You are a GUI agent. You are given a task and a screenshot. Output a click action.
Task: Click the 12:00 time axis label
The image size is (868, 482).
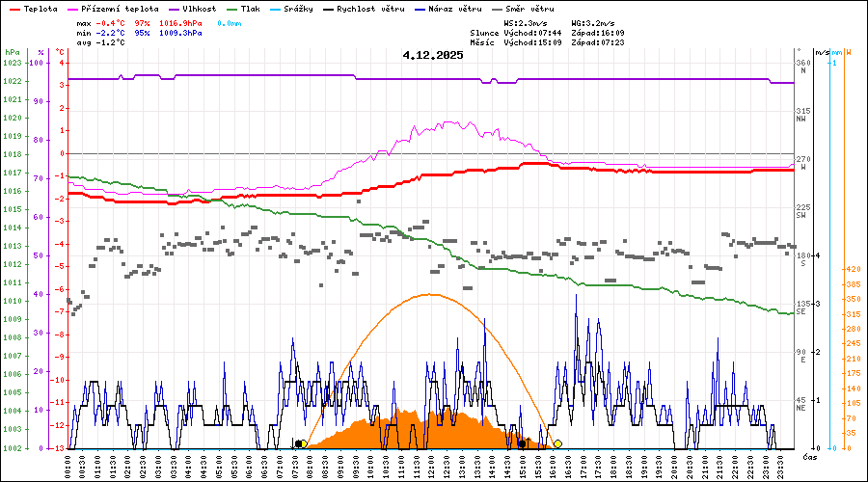click(430, 465)
